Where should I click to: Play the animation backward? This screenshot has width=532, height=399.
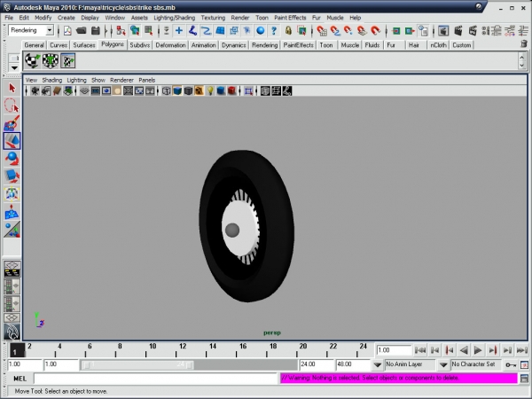(464, 350)
